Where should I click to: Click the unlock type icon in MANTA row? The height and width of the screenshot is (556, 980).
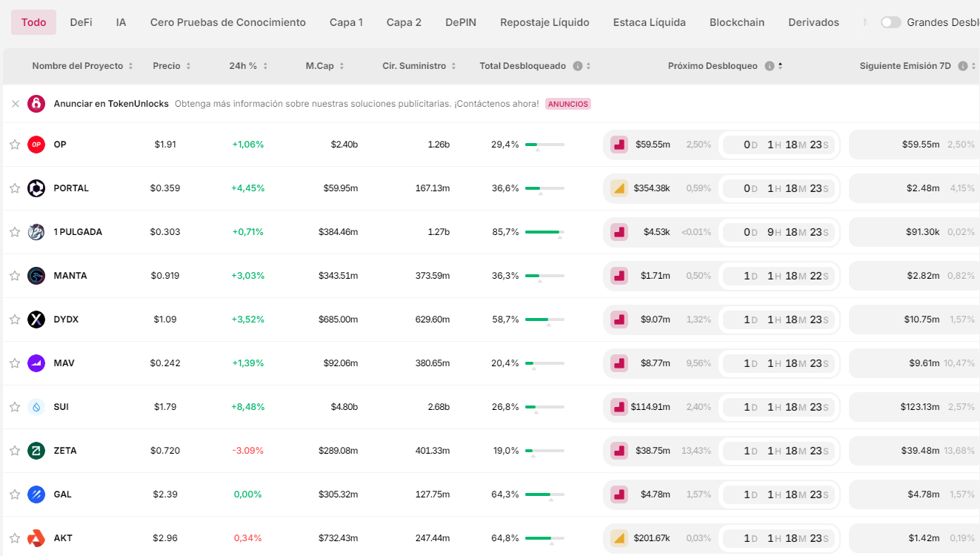(619, 276)
